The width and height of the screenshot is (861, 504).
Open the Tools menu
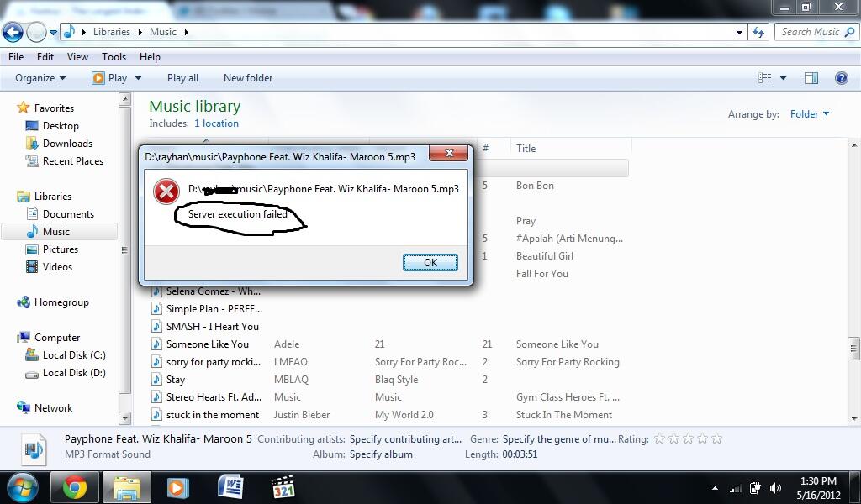click(114, 57)
